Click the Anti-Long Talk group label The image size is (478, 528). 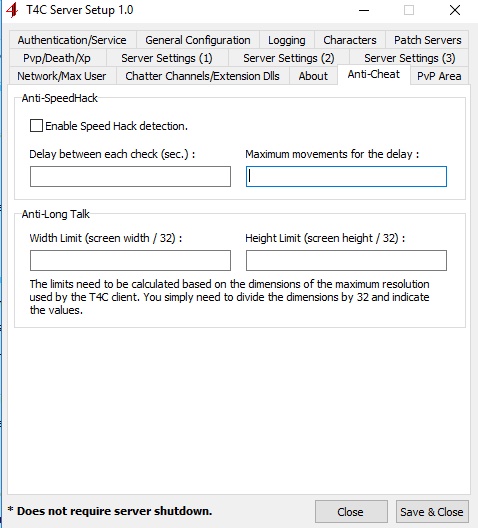coord(56,214)
